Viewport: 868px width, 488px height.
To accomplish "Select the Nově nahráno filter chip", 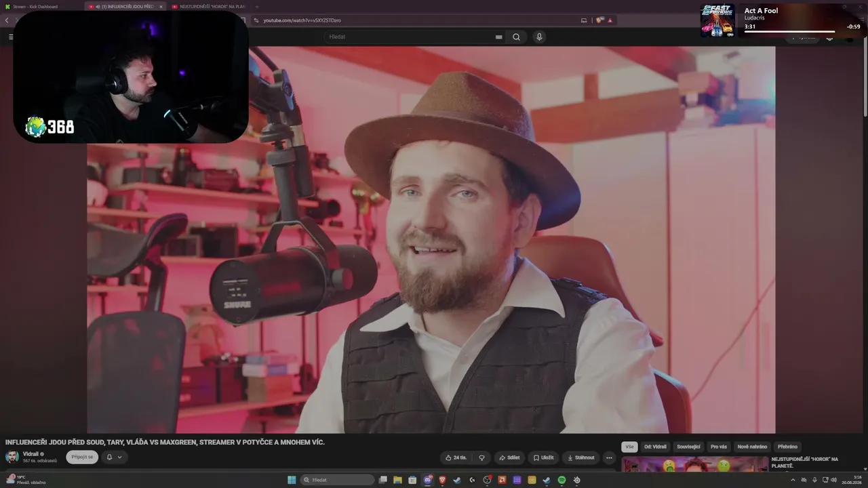I will tap(752, 447).
